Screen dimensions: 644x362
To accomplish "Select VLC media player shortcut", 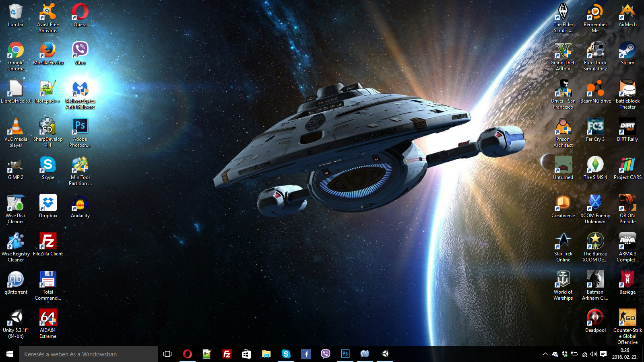I will coord(16,133).
